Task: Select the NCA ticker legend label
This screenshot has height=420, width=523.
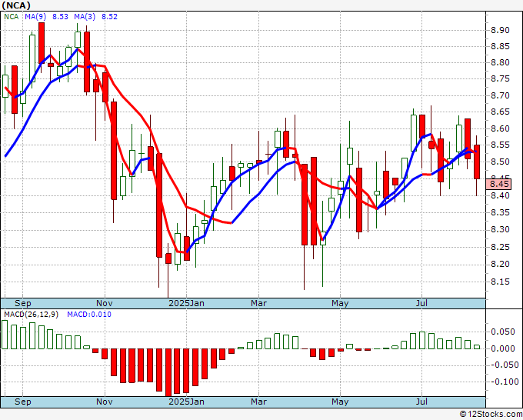Action: (x=12, y=16)
